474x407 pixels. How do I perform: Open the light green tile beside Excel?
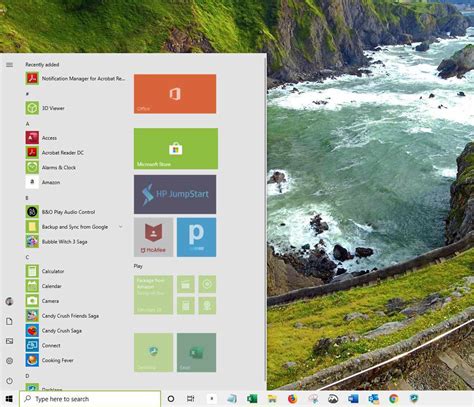[153, 352]
